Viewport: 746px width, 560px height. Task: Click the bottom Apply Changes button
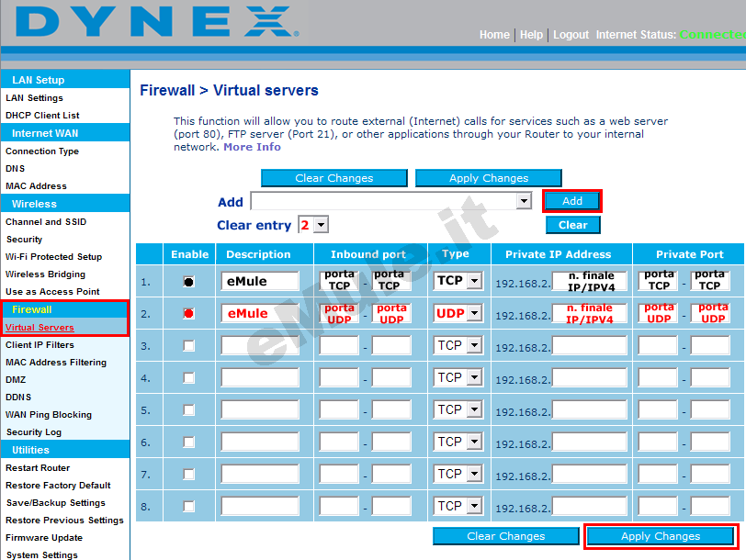tap(661, 536)
